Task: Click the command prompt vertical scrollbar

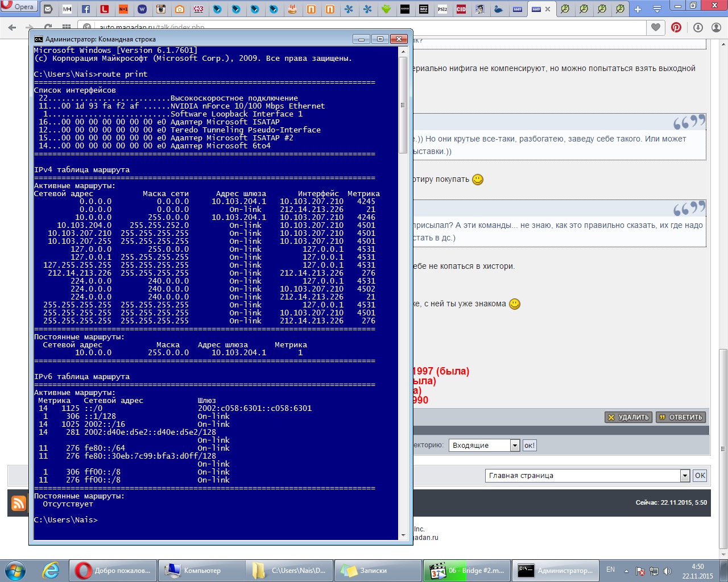Action: [x=403, y=284]
